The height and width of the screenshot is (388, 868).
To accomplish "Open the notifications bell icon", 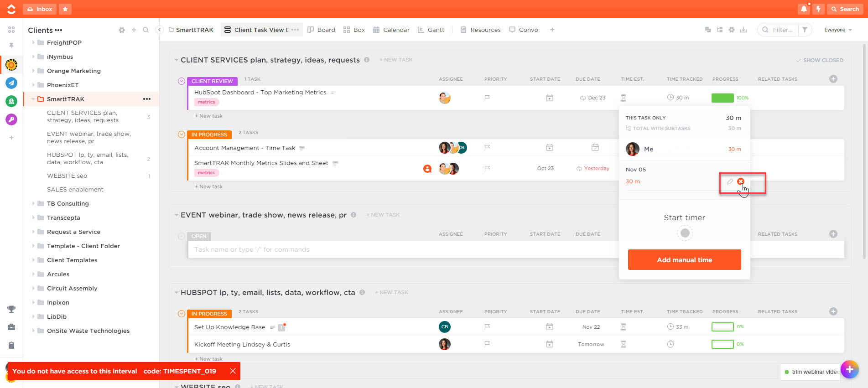I will pos(804,9).
